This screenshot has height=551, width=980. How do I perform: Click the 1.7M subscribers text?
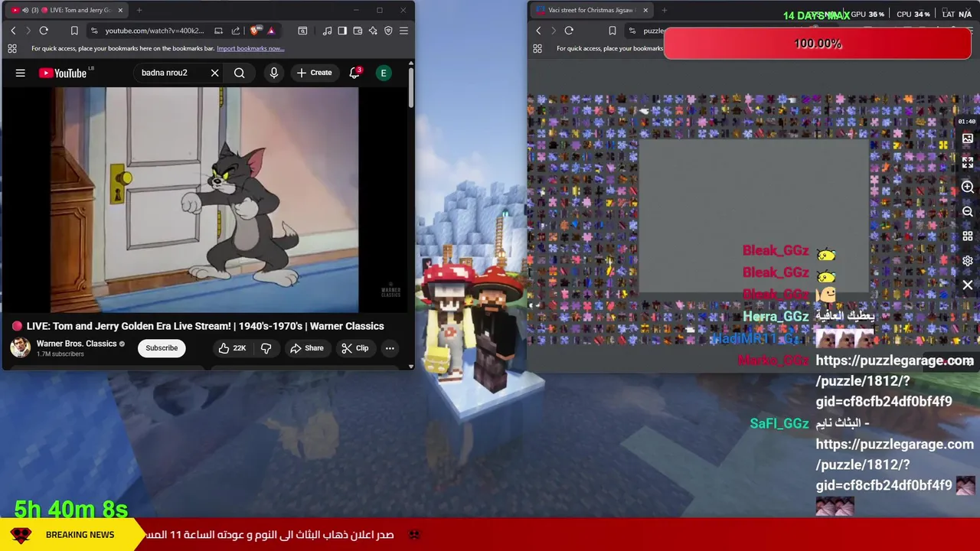60,354
